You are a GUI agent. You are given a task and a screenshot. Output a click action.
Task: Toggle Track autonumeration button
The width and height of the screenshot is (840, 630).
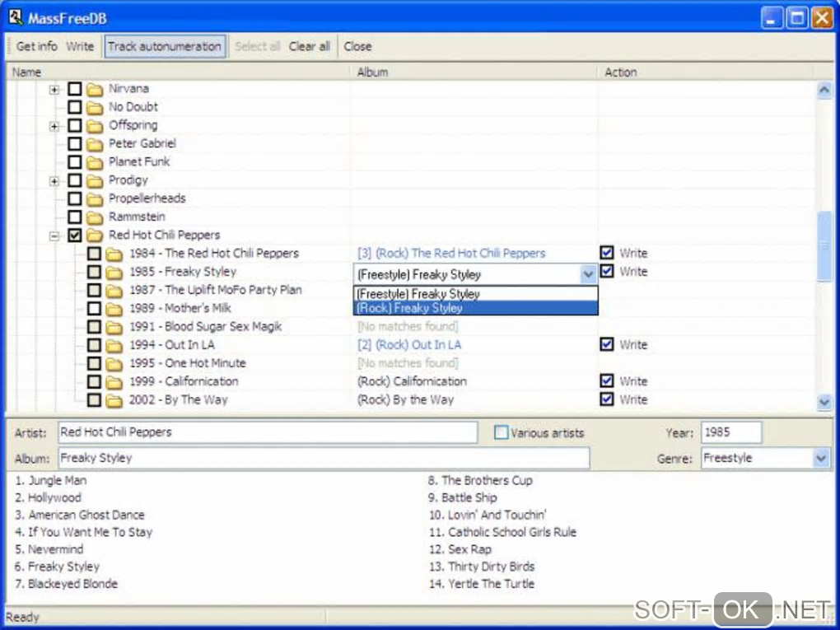click(x=165, y=46)
